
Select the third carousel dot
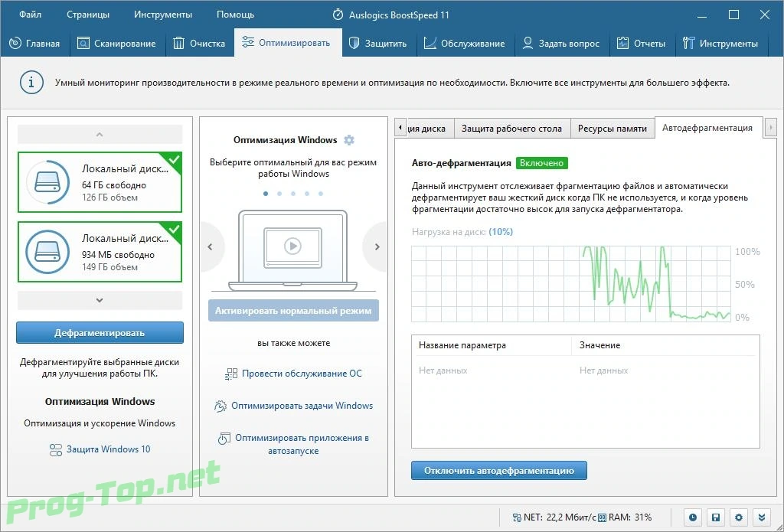(x=293, y=194)
